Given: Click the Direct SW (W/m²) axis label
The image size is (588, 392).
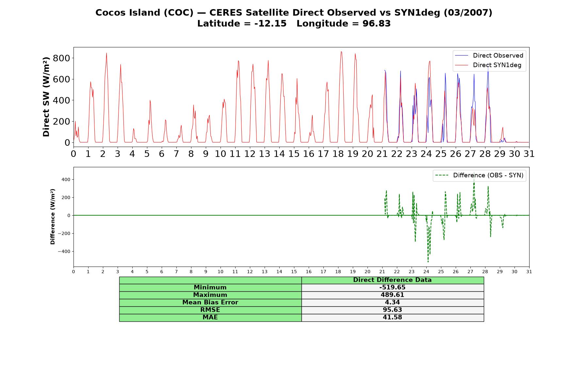Looking at the screenshot, I should 46,97.
